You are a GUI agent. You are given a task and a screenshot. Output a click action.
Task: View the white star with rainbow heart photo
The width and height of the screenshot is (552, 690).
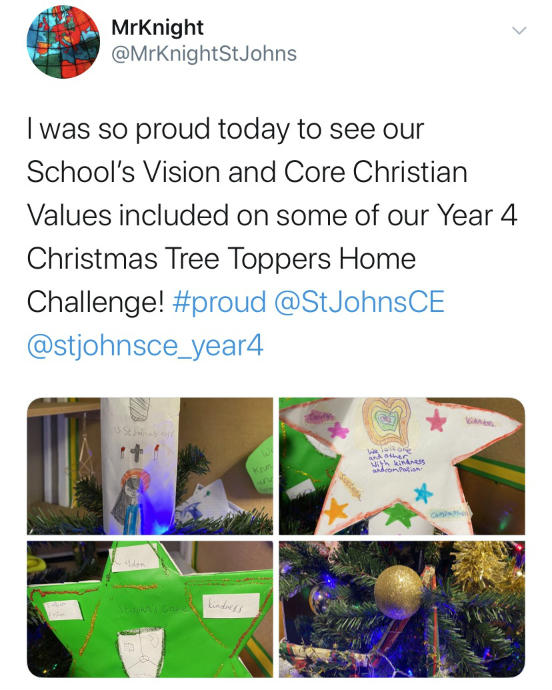(x=402, y=466)
